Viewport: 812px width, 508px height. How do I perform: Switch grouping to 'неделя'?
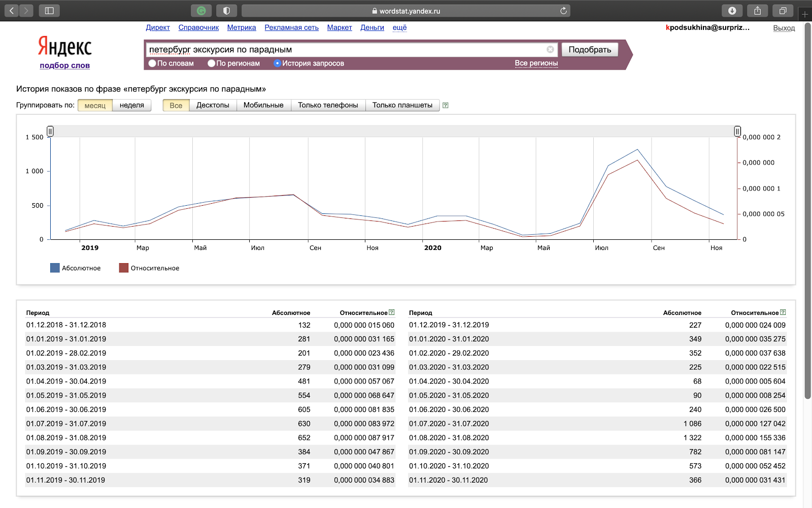tap(131, 105)
